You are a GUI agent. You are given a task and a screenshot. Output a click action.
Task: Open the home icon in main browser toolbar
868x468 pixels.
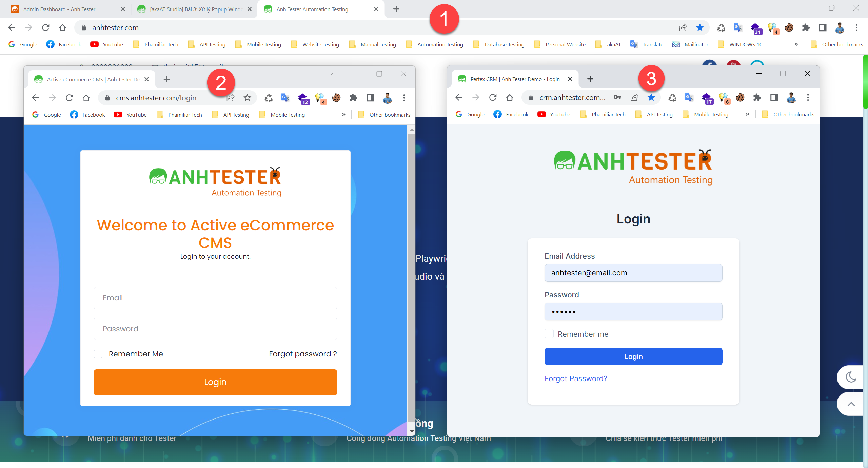point(62,27)
